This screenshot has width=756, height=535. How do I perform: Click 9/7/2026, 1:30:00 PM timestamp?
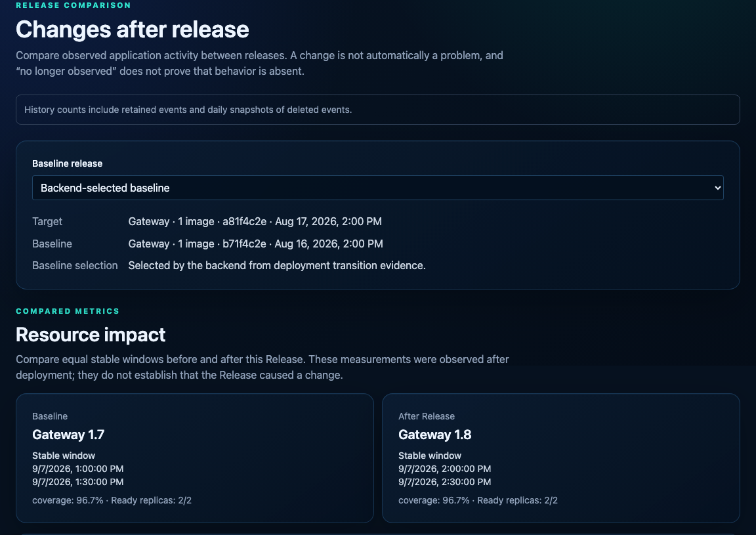click(x=77, y=481)
